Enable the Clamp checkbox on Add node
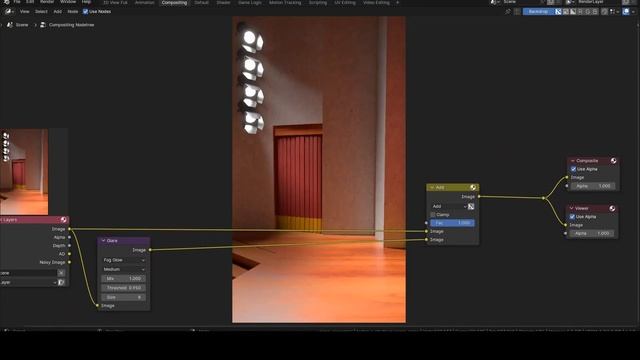Image resolution: width=640 pixels, height=360 pixels. 433,215
